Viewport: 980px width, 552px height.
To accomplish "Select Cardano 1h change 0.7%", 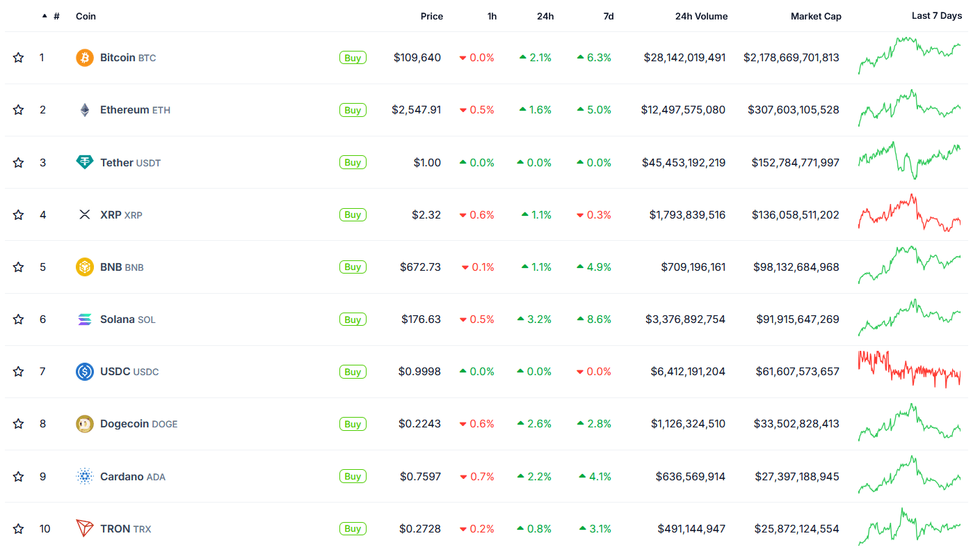I will (x=477, y=476).
